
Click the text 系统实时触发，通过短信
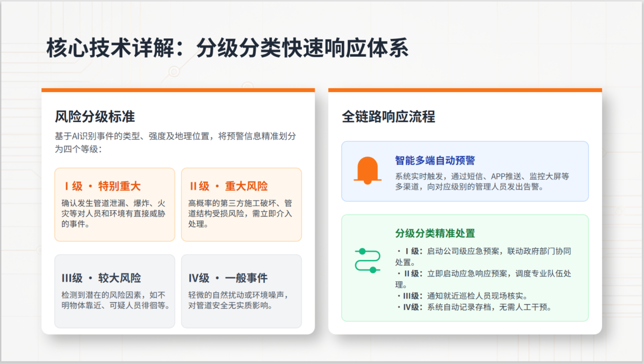click(x=482, y=182)
